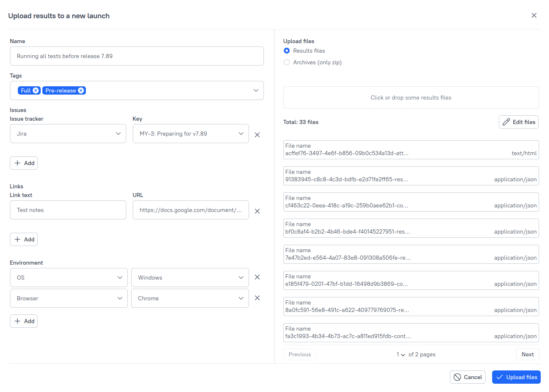The image size is (549, 392).
Task: Select the Results files radio button again
Action: pyautogui.click(x=286, y=51)
